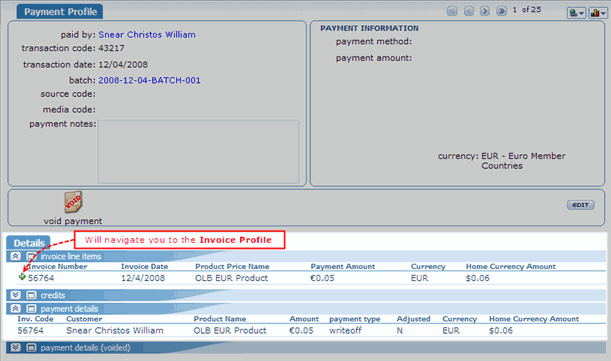Click the writeoff payment type cell
611x361 pixels.
(x=345, y=331)
